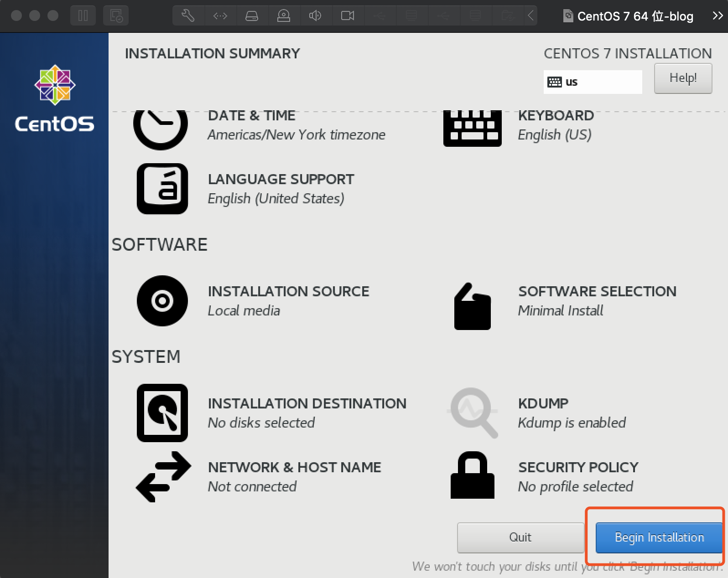Screen dimensions: 728x578
Task: Click the Quit button
Action: [x=520, y=537]
